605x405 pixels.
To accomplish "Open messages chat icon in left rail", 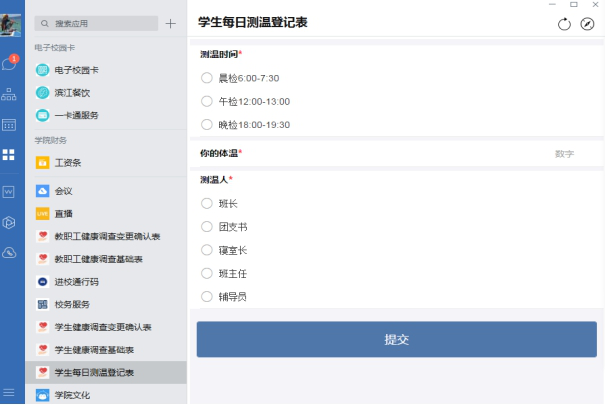I will click(x=10, y=65).
